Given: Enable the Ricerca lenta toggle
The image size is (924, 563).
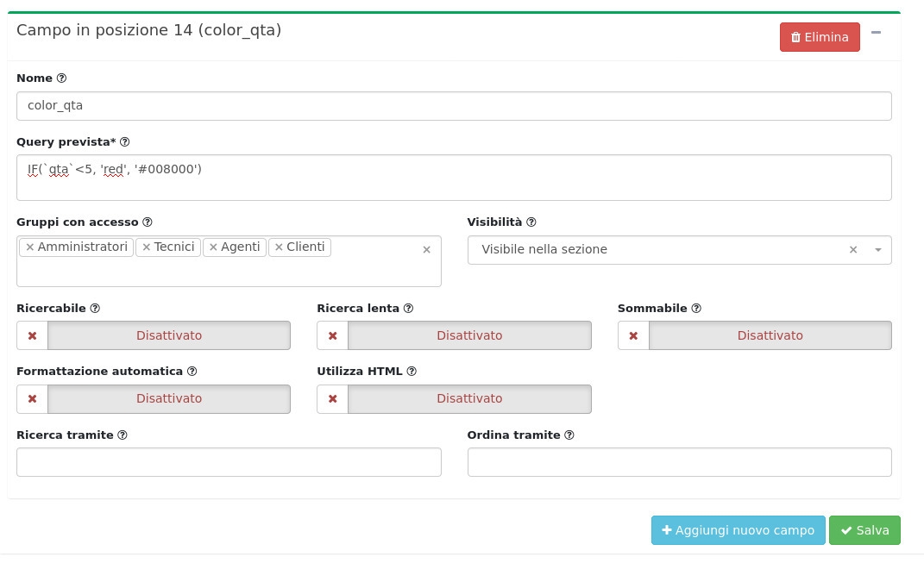Looking at the screenshot, I should click(x=454, y=335).
